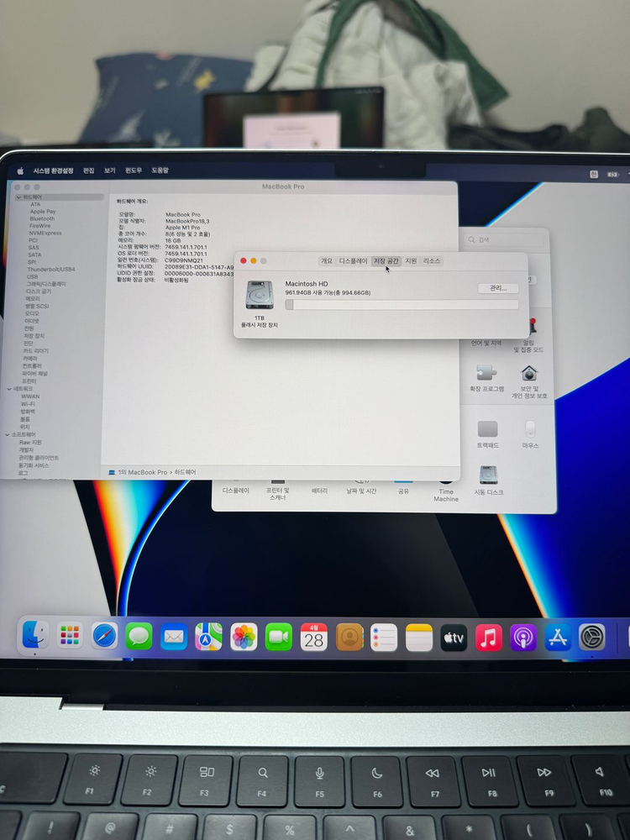630x840 pixels.
Task: Open Music app in Dock
Action: (489, 638)
